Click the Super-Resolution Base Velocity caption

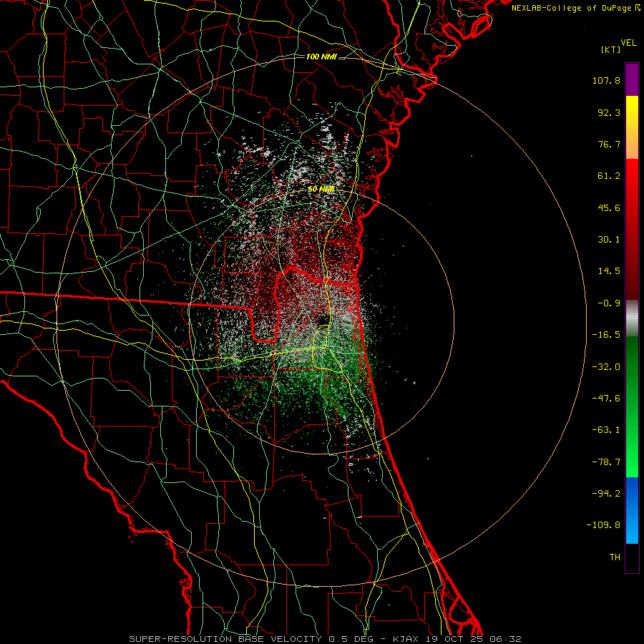326,639
